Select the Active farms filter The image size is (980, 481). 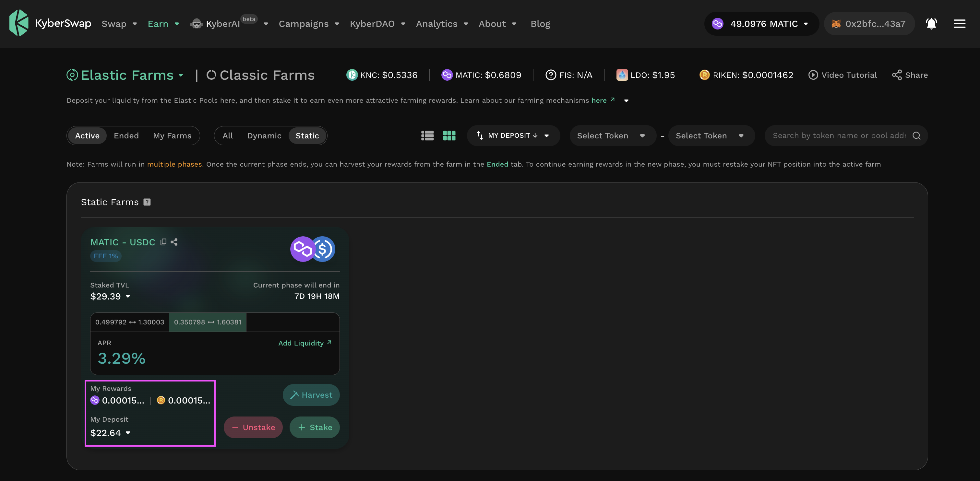pyautogui.click(x=87, y=136)
